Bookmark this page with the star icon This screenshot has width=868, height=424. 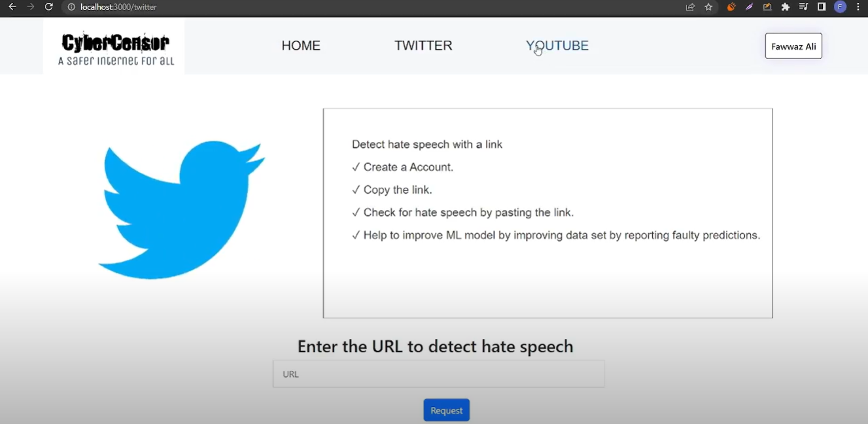click(x=708, y=7)
